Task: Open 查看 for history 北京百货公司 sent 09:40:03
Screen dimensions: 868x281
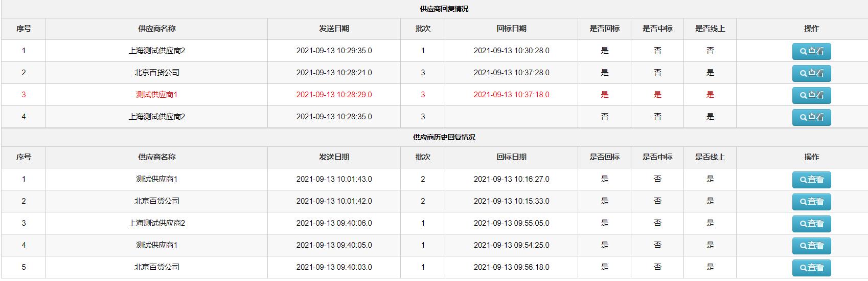Action: pos(811,268)
